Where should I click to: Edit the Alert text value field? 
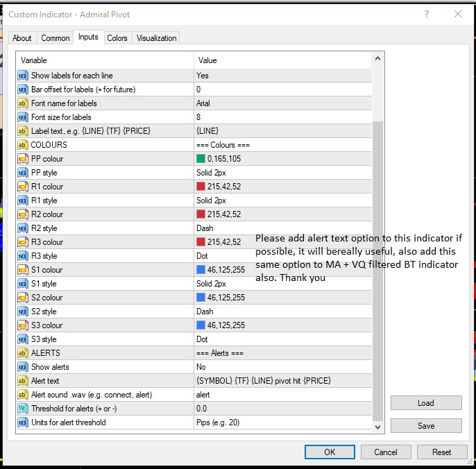(282, 381)
